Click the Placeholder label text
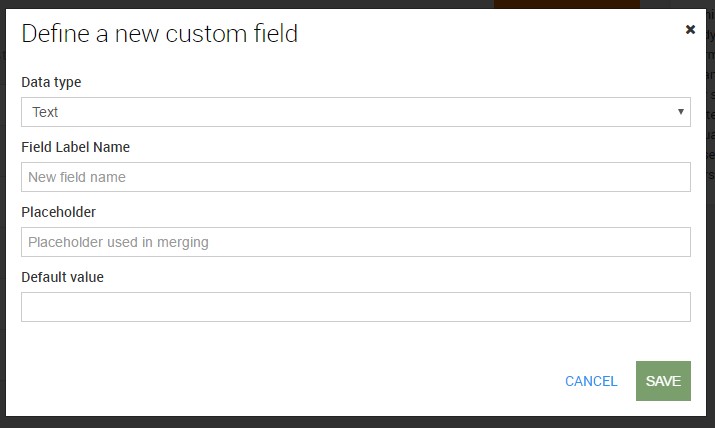Image resolution: width=715 pixels, height=428 pixels. [58, 212]
